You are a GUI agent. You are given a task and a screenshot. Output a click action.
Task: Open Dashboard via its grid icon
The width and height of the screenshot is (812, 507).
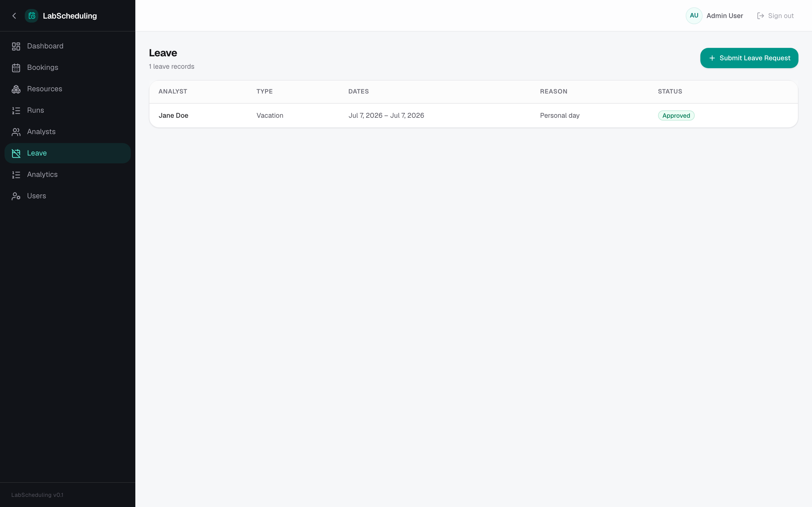16,46
